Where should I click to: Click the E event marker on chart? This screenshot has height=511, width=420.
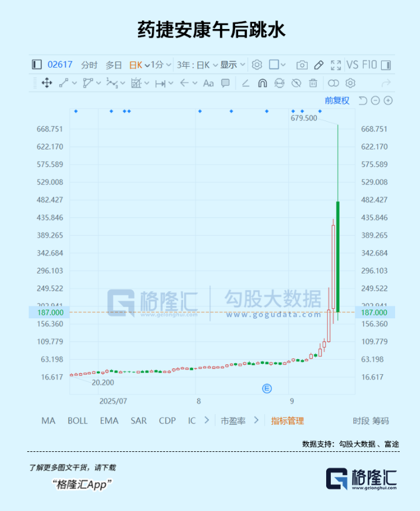pos(267,388)
